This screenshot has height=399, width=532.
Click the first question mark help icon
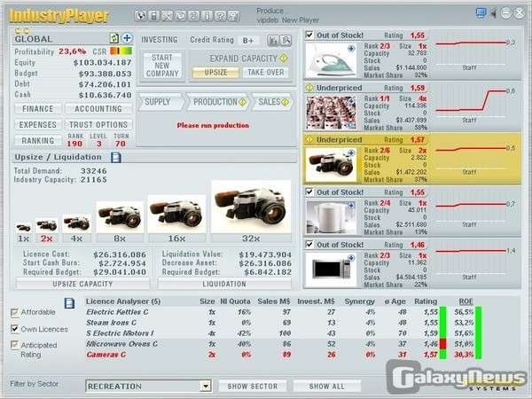coord(220,16)
